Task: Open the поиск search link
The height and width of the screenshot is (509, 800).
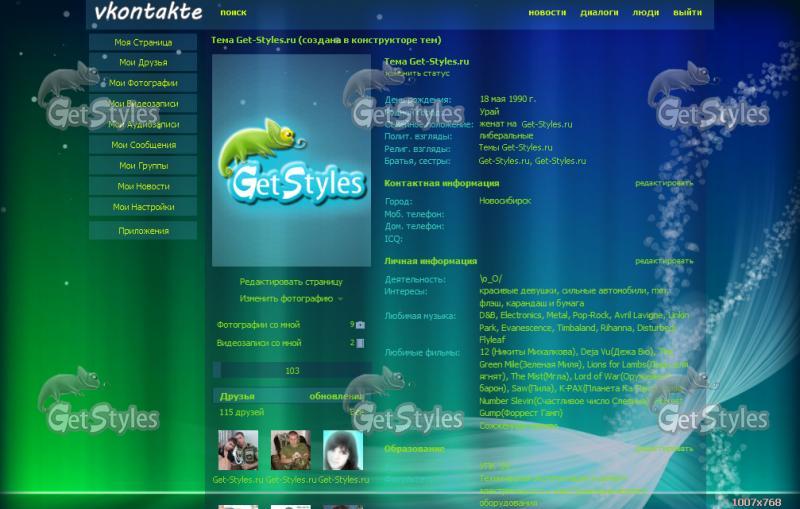Action: point(233,12)
